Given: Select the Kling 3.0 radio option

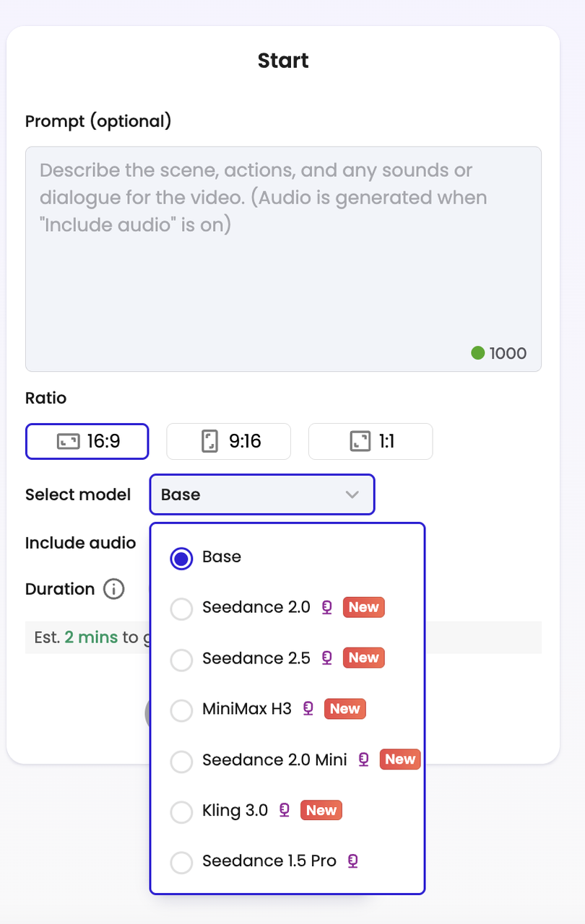Looking at the screenshot, I should [x=181, y=812].
